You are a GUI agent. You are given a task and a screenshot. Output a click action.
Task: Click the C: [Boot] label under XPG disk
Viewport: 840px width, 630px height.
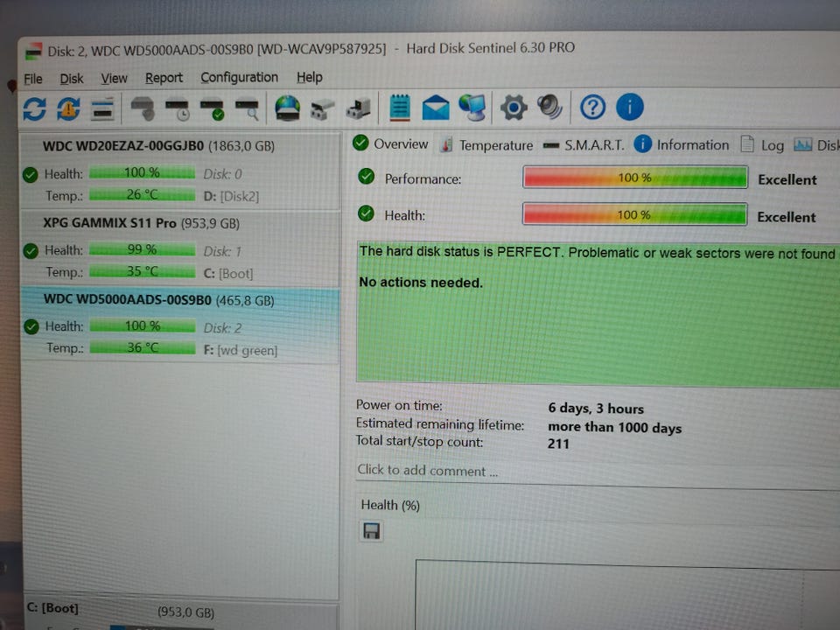click(x=228, y=274)
